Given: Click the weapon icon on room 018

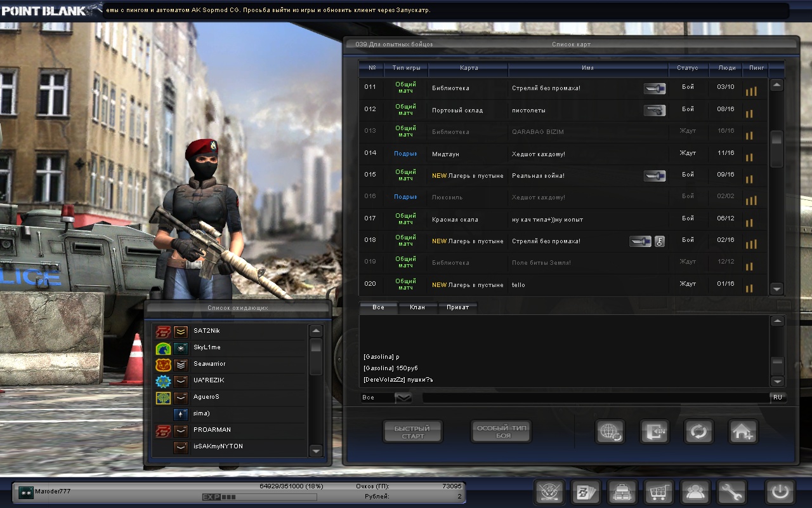Looking at the screenshot, I should tap(641, 241).
